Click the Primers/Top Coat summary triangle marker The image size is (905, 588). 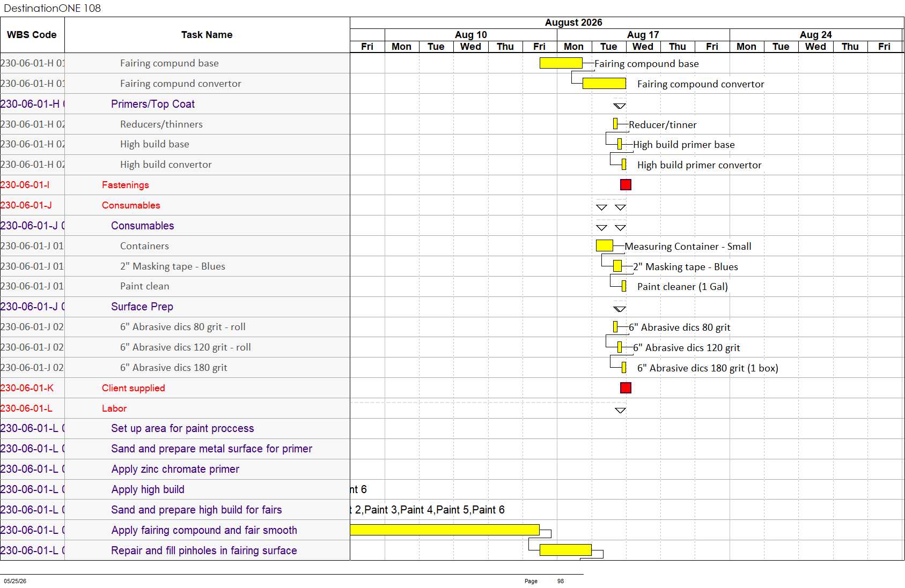click(620, 106)
